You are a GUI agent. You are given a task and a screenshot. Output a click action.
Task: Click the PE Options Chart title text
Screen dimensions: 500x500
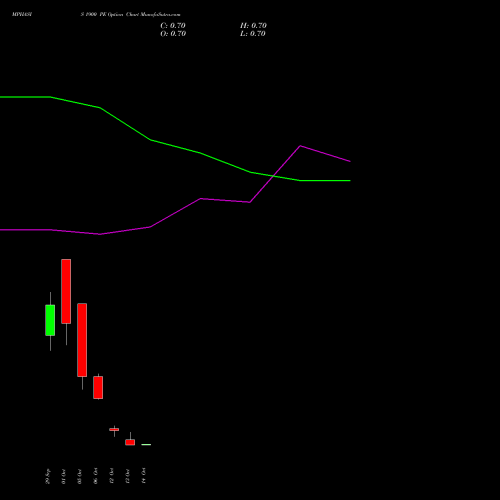coord(130,15)
